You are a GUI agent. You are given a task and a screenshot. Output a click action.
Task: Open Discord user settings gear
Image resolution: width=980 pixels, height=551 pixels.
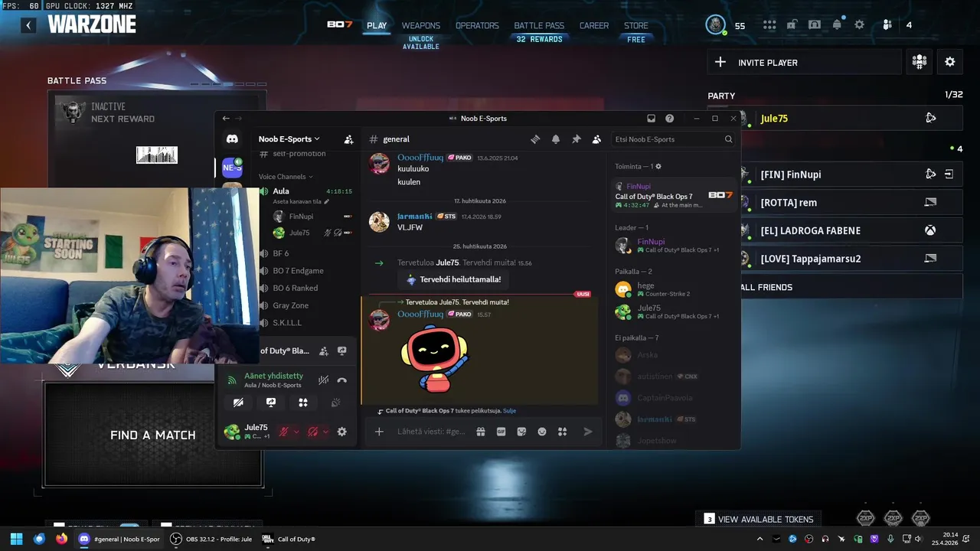pyautogui.click(x=341, y=432)
